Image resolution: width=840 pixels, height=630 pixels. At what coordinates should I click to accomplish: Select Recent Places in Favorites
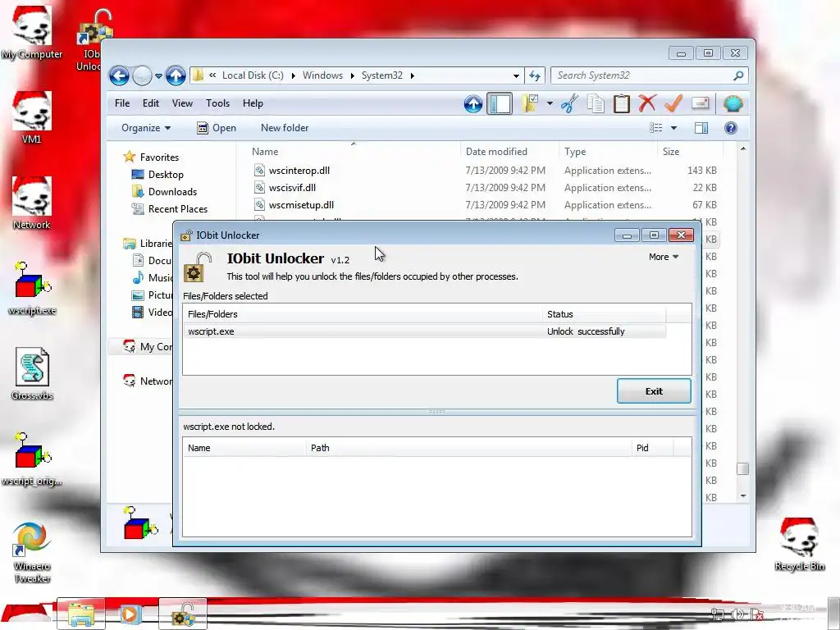click(x=178, y=209)
